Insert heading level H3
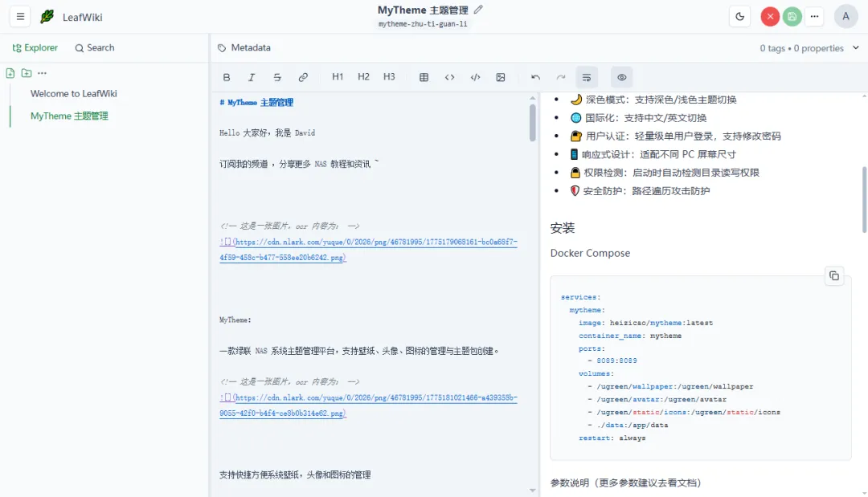The width and height of the screenshot is (868, 497). pos(389,77)
